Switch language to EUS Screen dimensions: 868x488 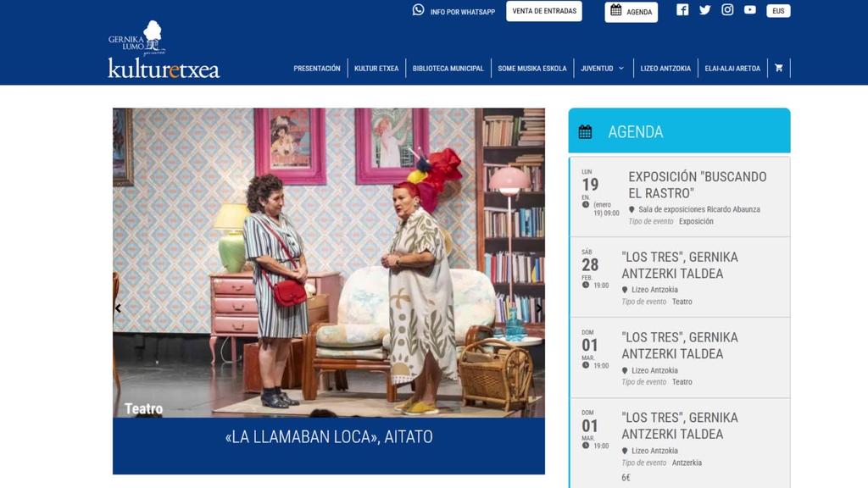778,11
